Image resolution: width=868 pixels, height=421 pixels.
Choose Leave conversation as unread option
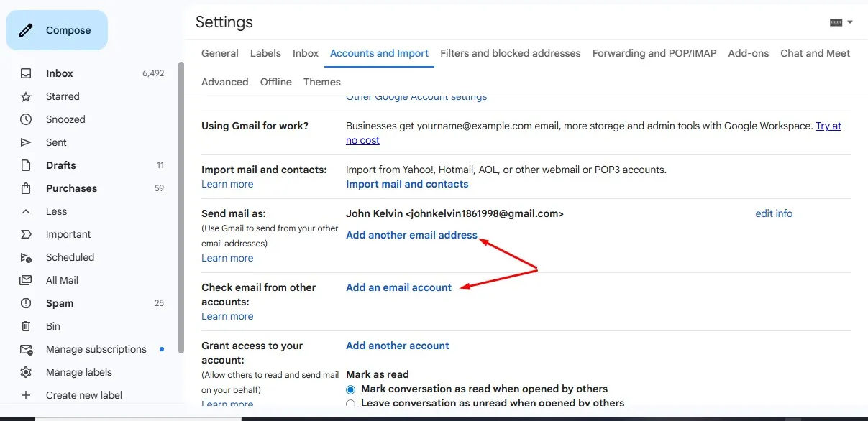pos(350,404)
